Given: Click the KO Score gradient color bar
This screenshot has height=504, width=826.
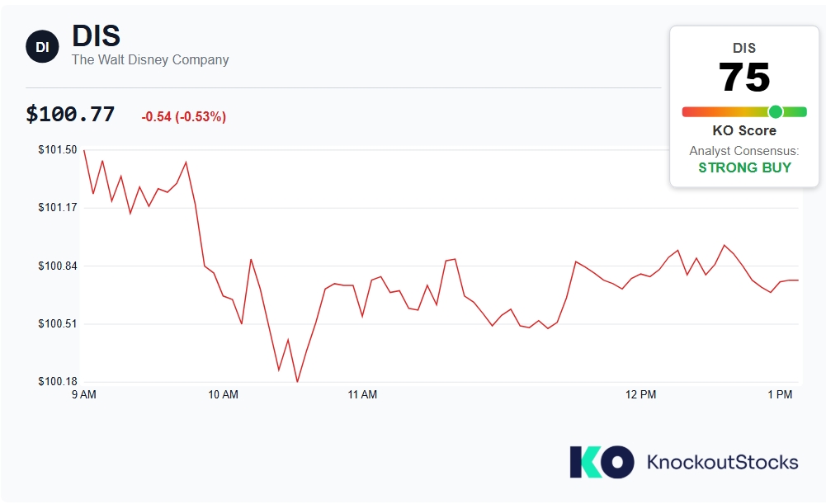Looking at the screenshot, I should point(744,111).
